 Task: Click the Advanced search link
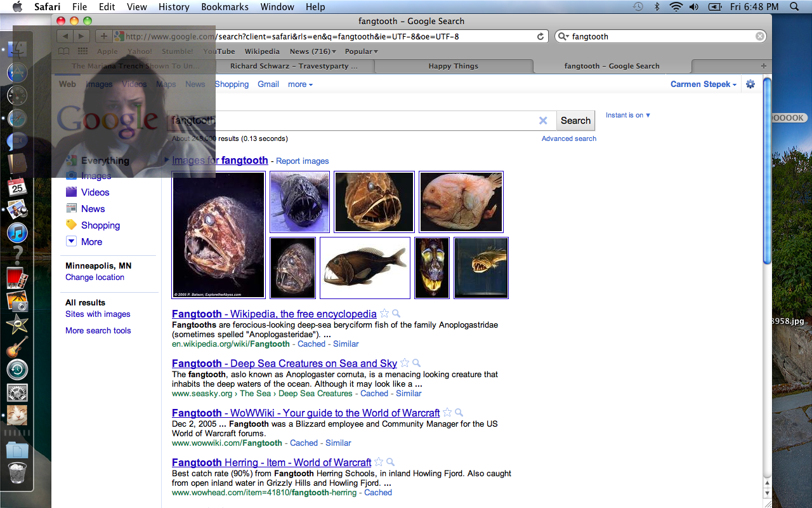click(568, 138)
